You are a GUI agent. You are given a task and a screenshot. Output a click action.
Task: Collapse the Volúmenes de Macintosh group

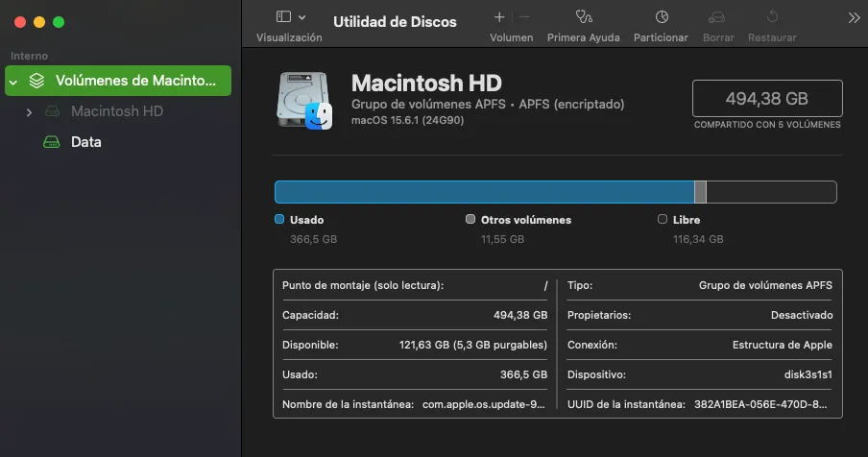click(13, 82)
